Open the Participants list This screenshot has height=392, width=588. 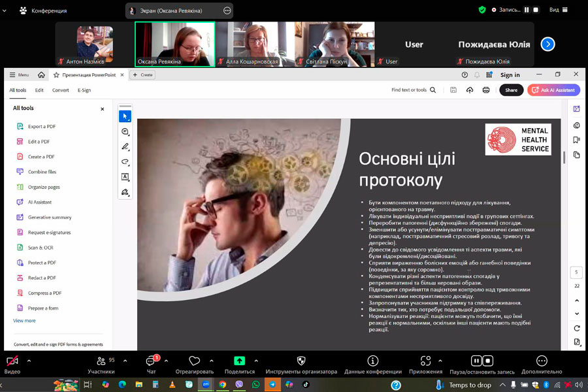[x=101, y=361]
